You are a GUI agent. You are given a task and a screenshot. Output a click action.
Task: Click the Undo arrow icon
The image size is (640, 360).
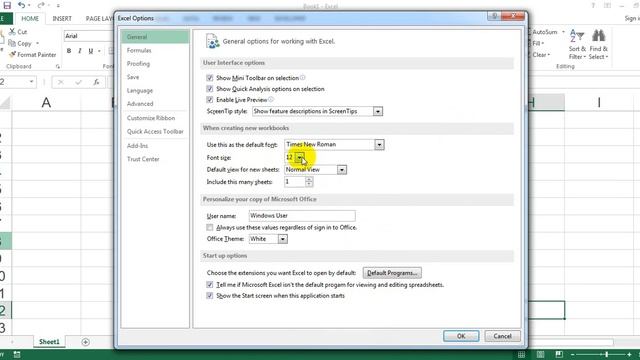coord(22,5)
